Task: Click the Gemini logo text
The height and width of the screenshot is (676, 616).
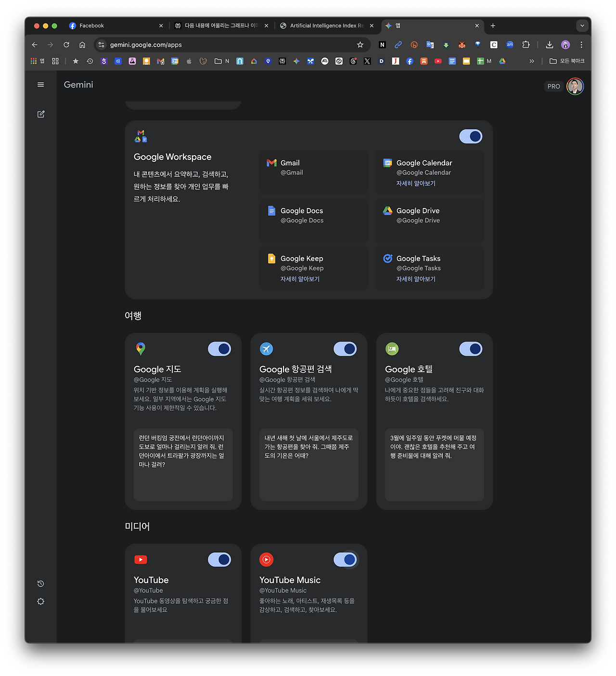Action: point(78,85)
